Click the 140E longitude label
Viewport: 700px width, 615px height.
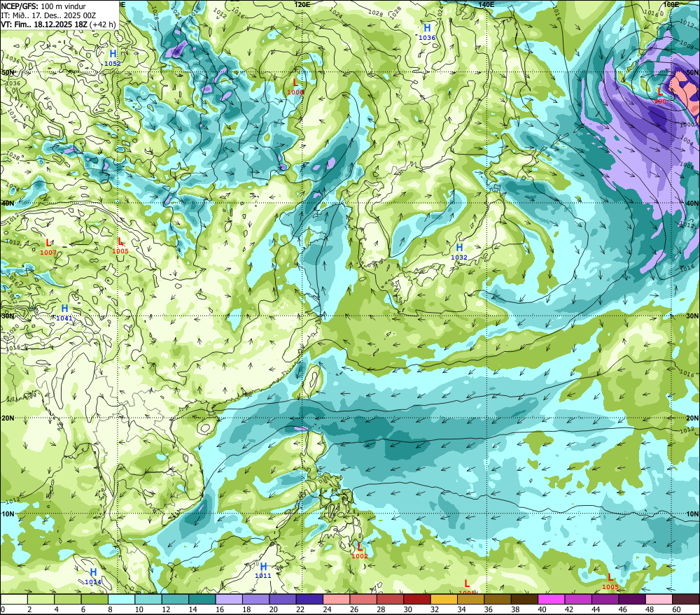pyautogui.click(x=486, y=4)
